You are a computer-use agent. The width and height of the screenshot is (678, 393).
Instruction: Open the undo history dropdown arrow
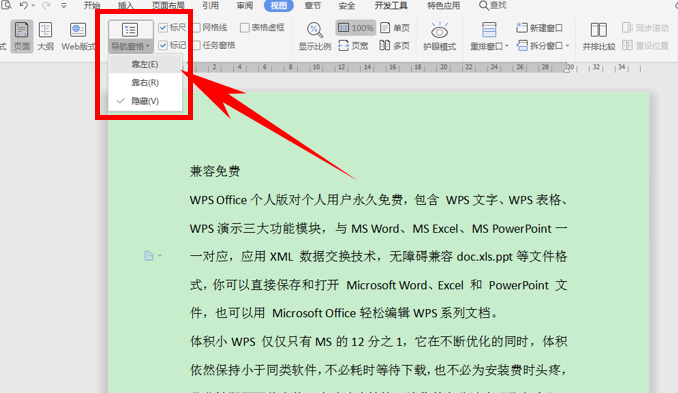pos(33,6)
